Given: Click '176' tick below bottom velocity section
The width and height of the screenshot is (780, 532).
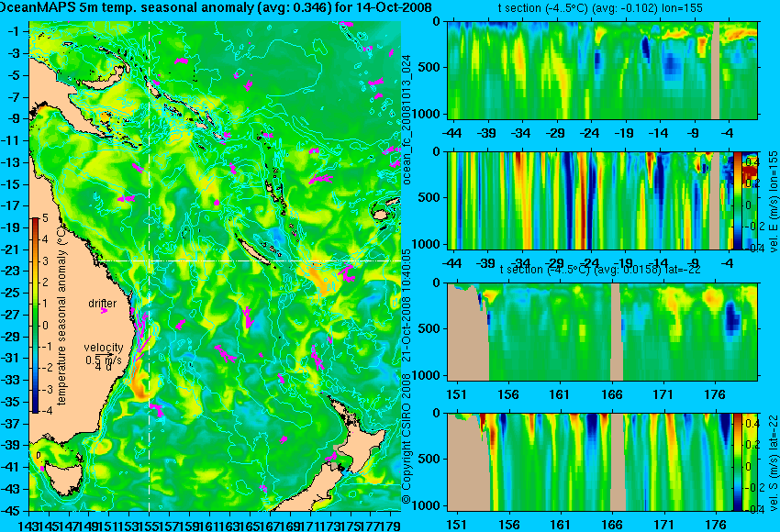Looking at the screenshot, I should (716, 525).
